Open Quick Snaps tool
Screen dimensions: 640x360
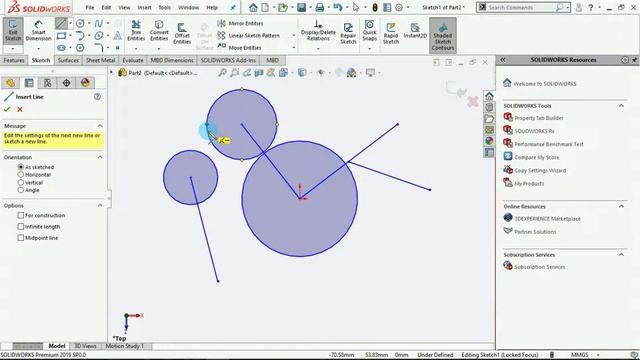(x=369, y=31)
